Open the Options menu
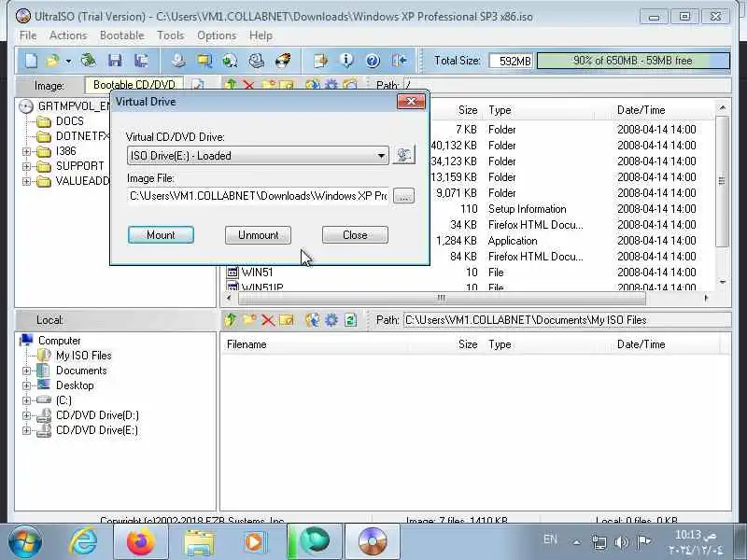This screenshot has width=747, height=560. pos(217,35)
